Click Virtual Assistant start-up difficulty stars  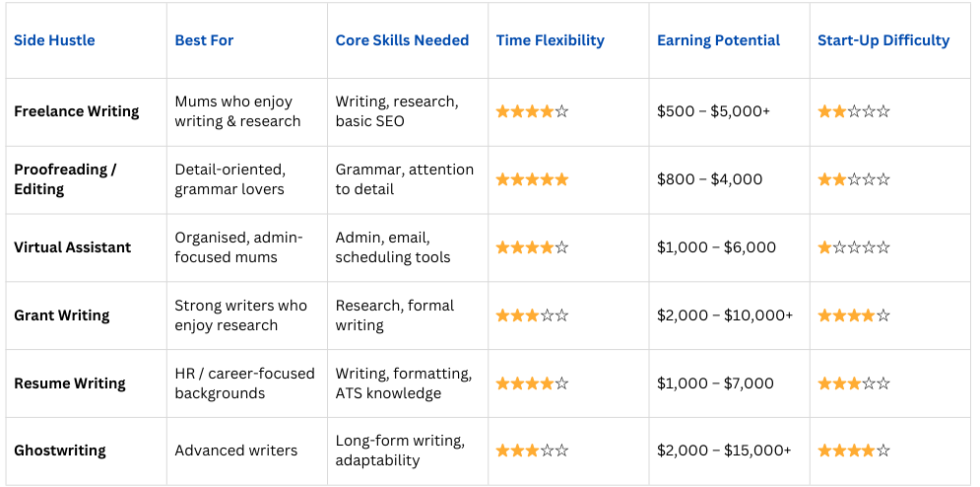click(x=854, y=247)
